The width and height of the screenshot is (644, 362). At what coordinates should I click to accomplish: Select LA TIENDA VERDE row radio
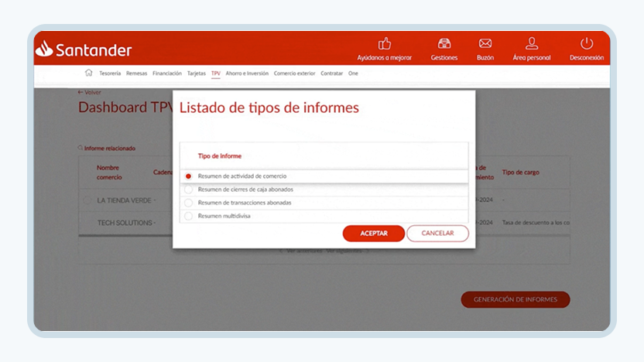[x=87, y=200]
